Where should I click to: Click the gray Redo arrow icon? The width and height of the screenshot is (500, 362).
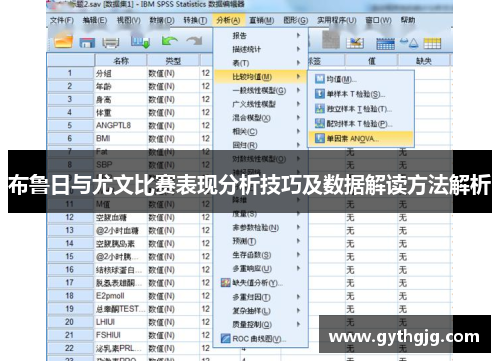click(x=194, y=41)
